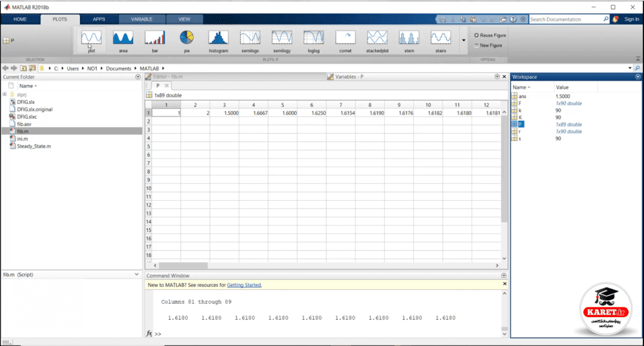Click the Switch Windows icon
The width and height of the screenshot is (644, 346).
pyautogui.click(x=503, y=20)
